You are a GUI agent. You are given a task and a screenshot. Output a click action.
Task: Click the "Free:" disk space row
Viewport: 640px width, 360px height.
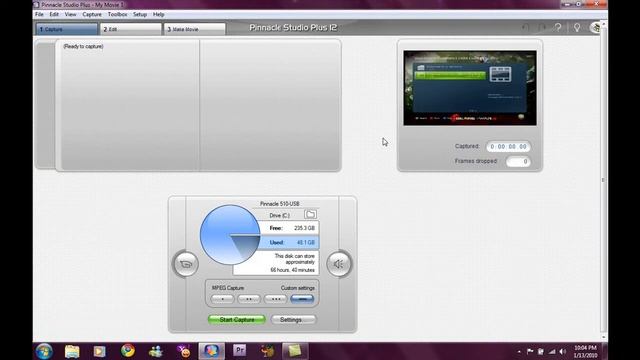(289, 228)
